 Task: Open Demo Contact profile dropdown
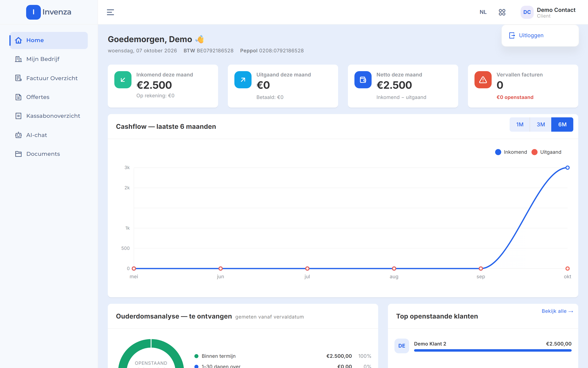coord(548,12)
